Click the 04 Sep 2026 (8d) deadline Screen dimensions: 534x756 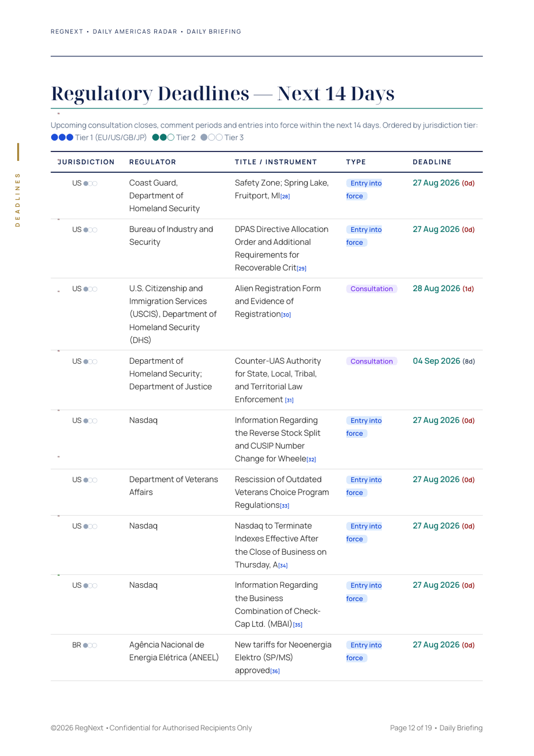coord(444,361)
